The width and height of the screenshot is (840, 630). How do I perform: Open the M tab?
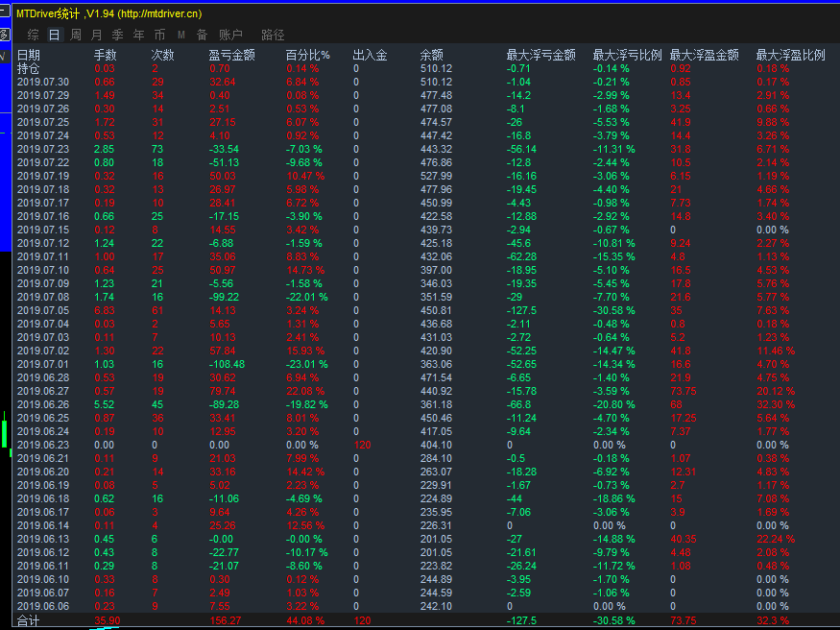pyautogui.click(x=181, y=36)
